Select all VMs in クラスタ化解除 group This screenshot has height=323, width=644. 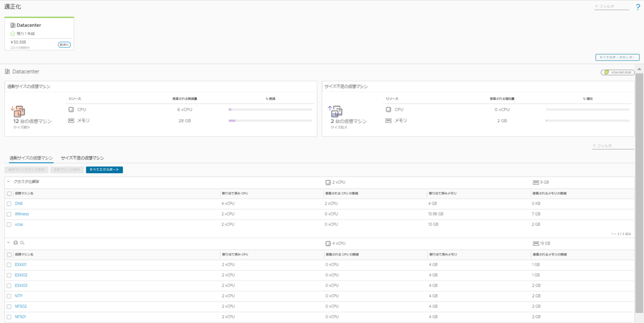[x=9, y=193]
